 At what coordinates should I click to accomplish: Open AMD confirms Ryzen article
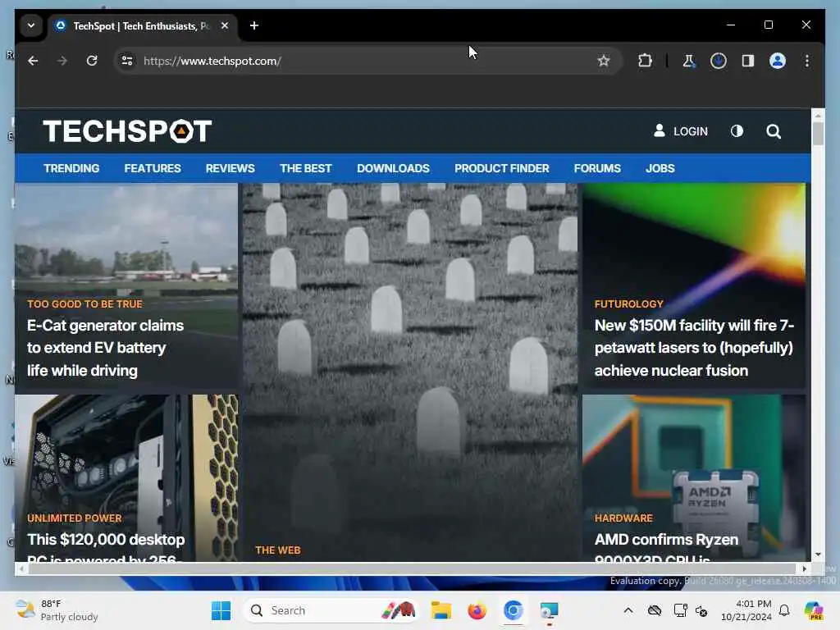coord(666,546)
